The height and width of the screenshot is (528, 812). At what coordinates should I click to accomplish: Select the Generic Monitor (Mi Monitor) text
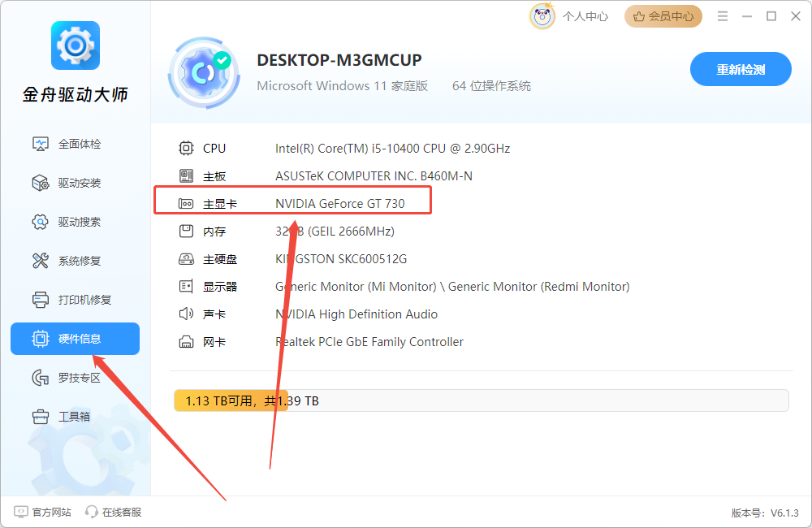pos(356,287)
